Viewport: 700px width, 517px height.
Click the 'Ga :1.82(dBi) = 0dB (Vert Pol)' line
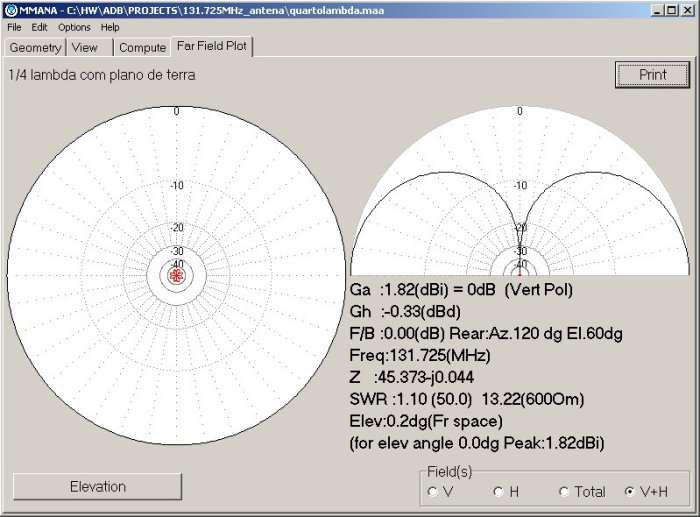(x=461, y=290)
